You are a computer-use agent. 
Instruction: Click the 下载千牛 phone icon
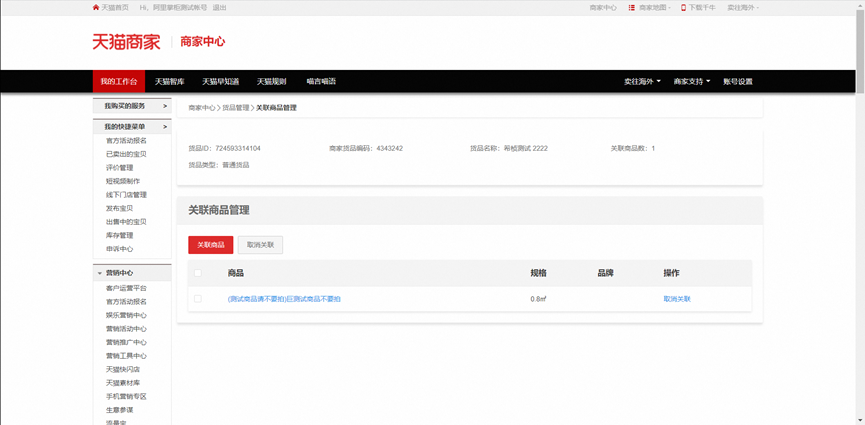coord(684,7)
